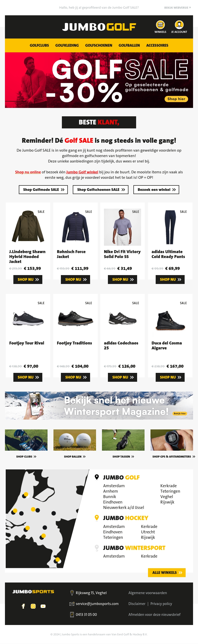The height and width of the screenshot is (644, 198).
Task: Select Golfschoenen in the yellow navigation bar
Action: point(99,45)
